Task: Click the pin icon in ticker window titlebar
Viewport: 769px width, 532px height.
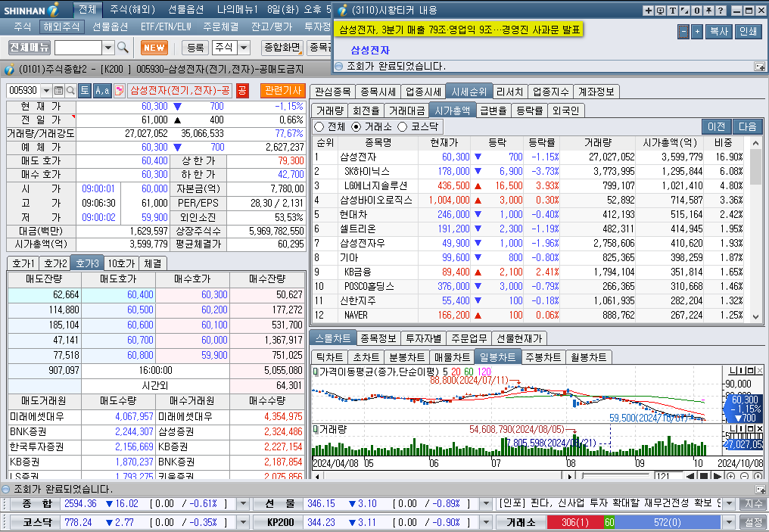Action: 708,11
